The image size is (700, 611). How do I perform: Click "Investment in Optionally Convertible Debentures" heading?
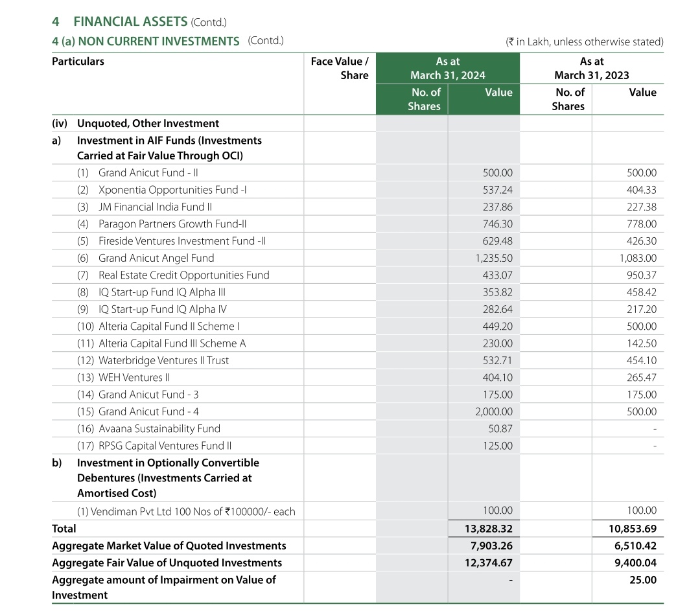pos(168,478)
